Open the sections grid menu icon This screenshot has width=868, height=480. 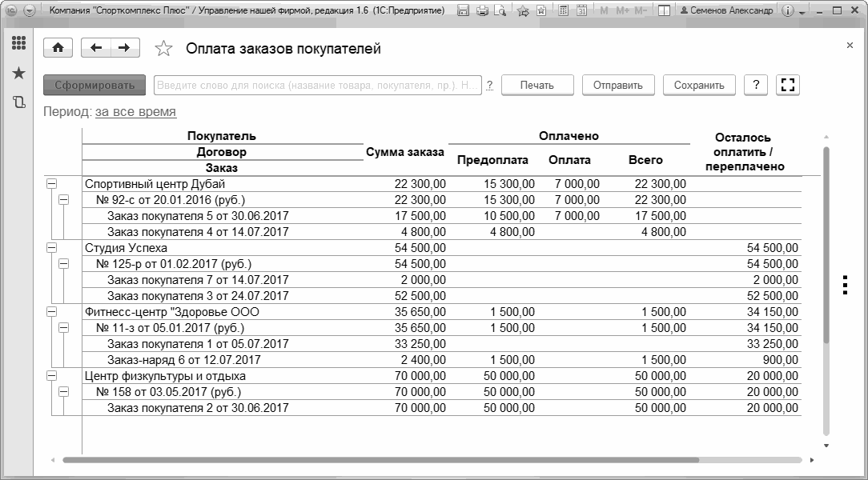(19, 42)
